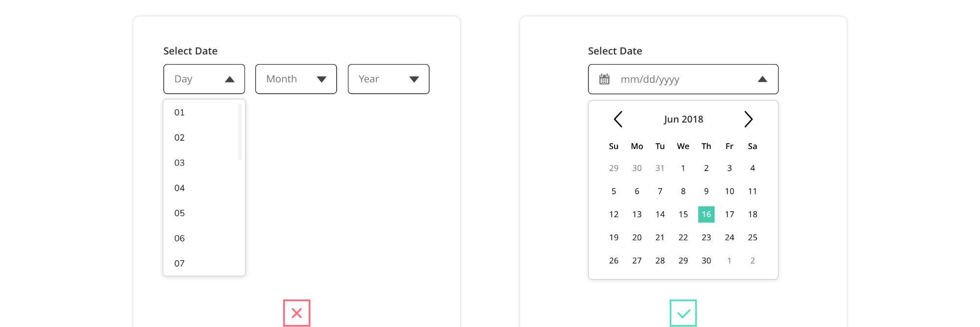
Task: Click the next month chevron arrow
Action: [748, 119]
